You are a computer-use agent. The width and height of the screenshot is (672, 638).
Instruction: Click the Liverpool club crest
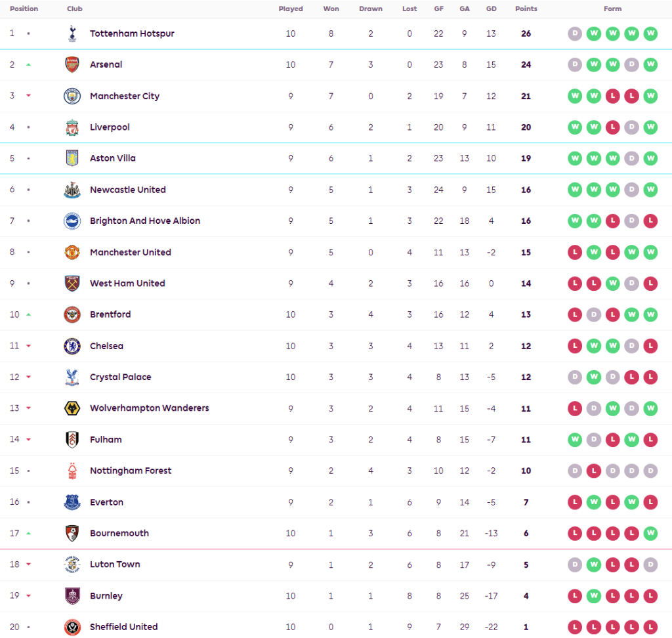[x=72, y=127]
